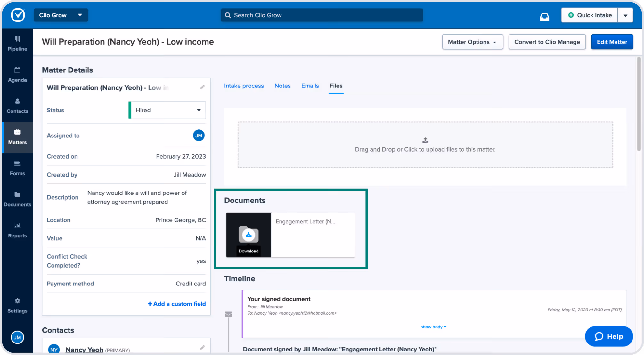Click the Quick Intake button

589,15
